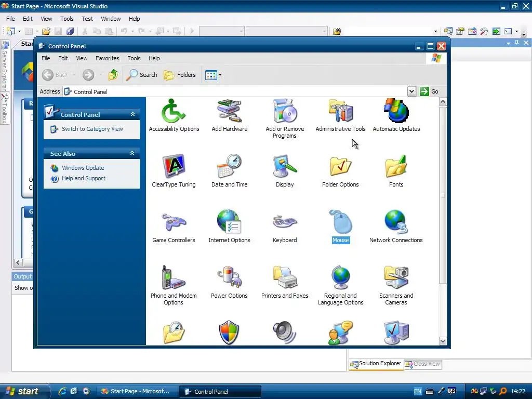
Task: Click the Windows start button
Action: click(x=25, y=391)
